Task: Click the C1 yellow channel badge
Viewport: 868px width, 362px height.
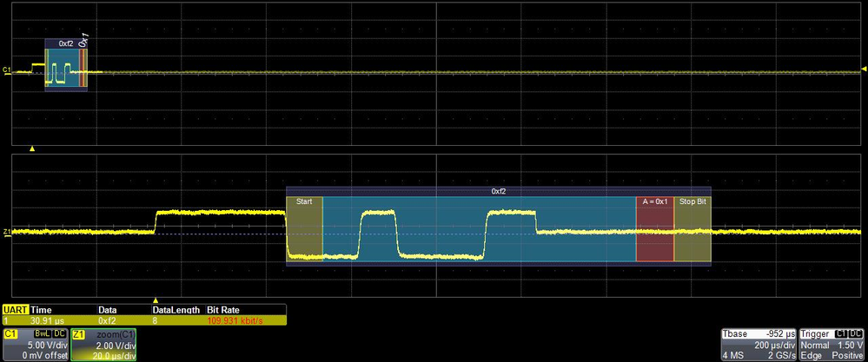Action: 10,334
